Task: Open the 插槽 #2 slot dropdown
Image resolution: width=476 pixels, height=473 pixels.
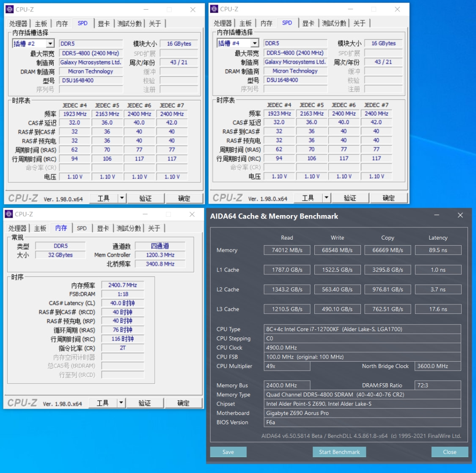Action: coord(50,43)
